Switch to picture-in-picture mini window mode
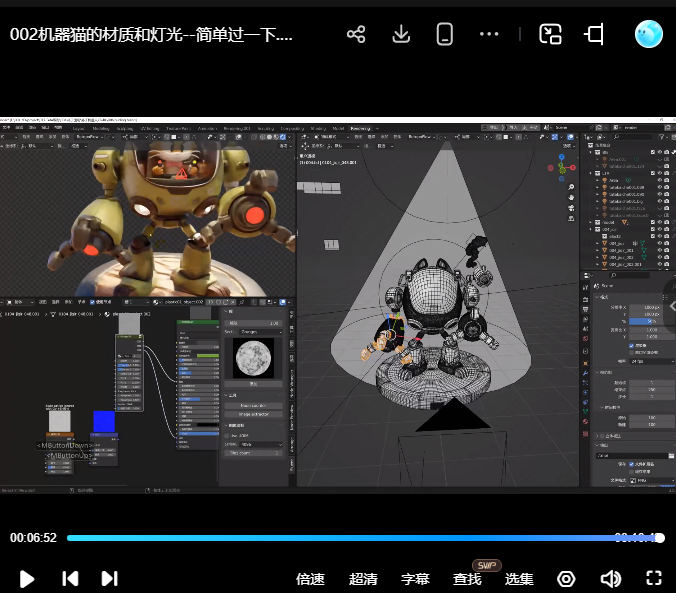Image resolution: width=676 pixels, height=593 pixels. tap(550, 34)
